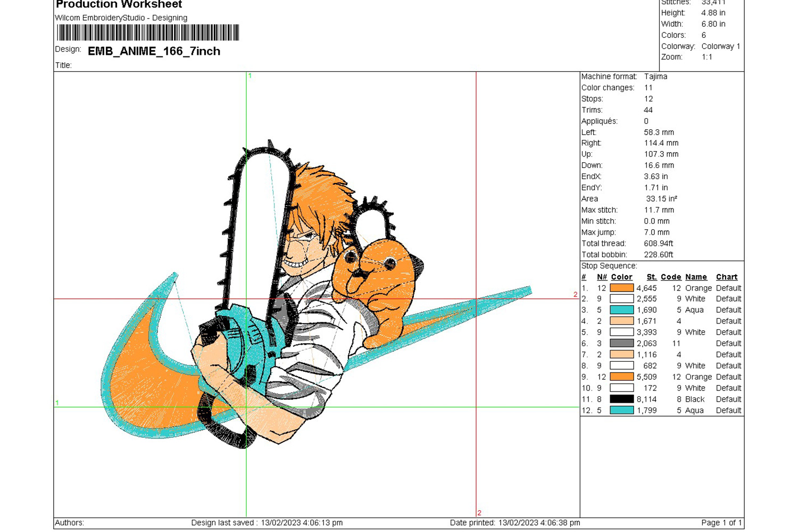Select the Total bobbin value 228.60ft
Viewport: 799px width, 532px height.
(x=659, y=254)
